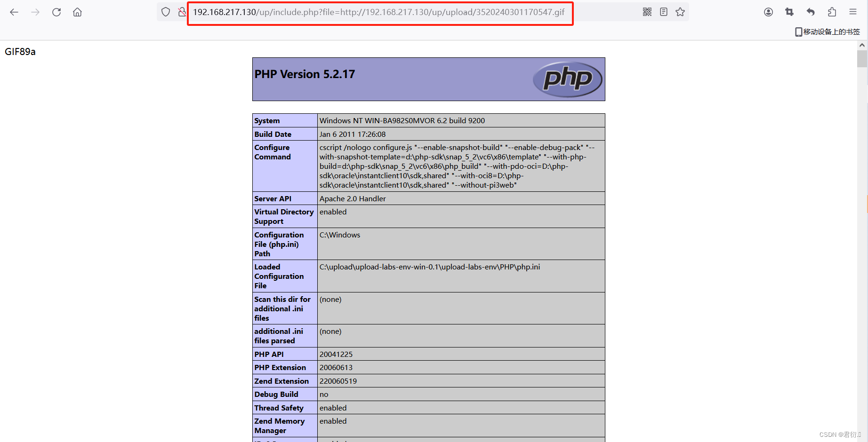Image resolution: width=868 pixels, height=442 pixels.
Task: Show tracking protection shield info
Action: tap(166, 12)
